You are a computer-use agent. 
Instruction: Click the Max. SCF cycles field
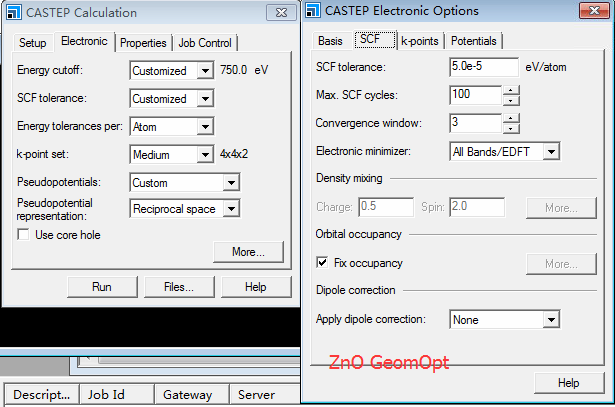click(x=475, y=95)
